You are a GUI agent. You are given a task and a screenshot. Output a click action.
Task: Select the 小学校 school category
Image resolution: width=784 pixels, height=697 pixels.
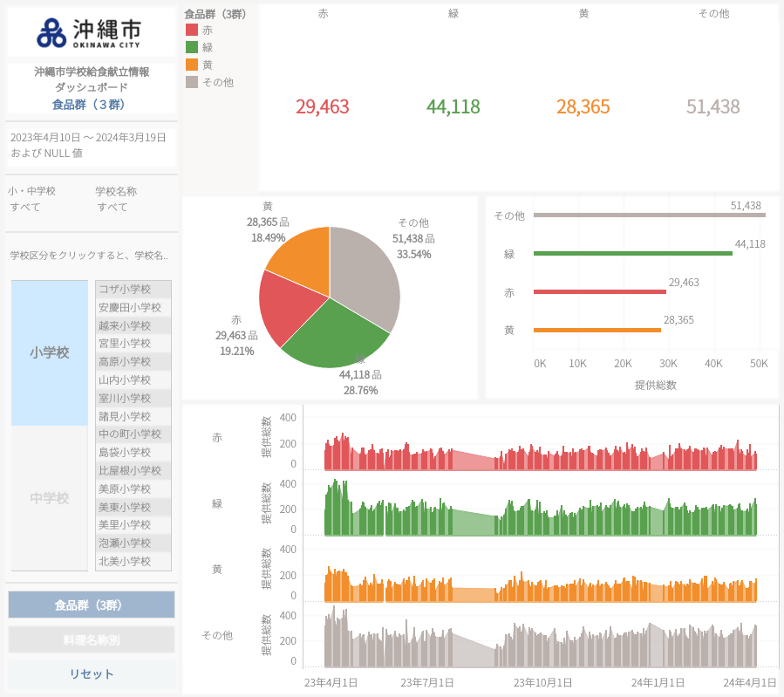50,352
